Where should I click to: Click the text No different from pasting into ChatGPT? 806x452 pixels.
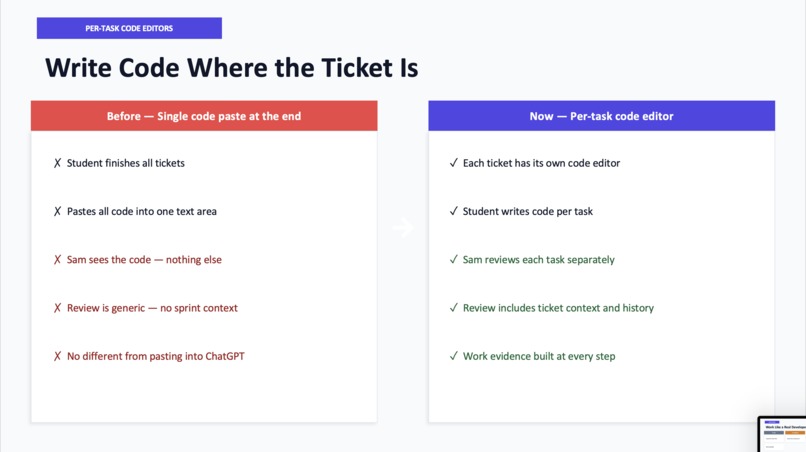pos(156,356)
